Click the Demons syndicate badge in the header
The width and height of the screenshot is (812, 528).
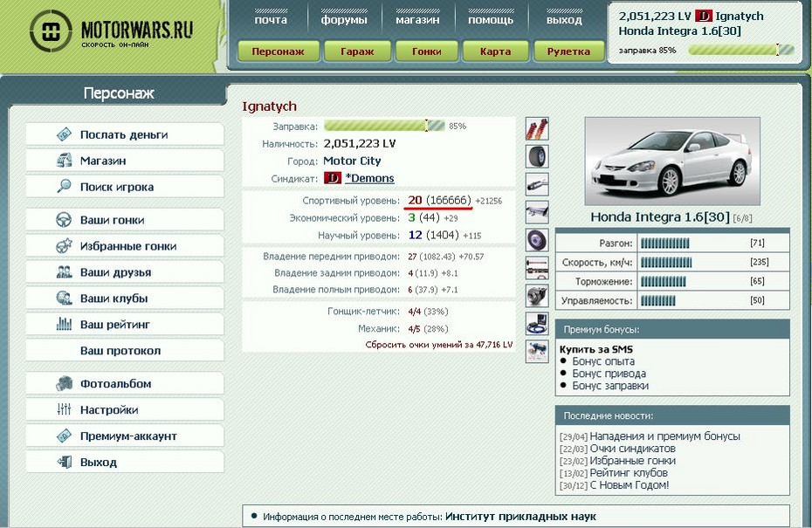[703, 16]
